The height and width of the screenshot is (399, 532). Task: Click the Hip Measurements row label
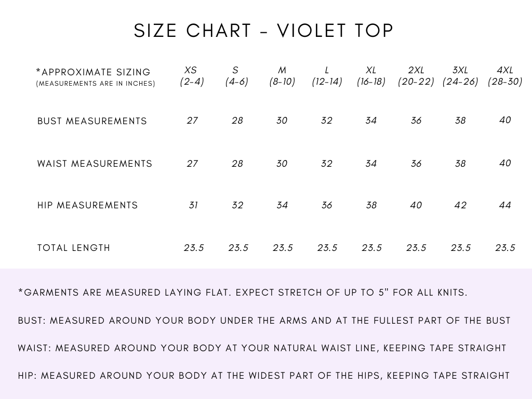(x=87, y=205)
